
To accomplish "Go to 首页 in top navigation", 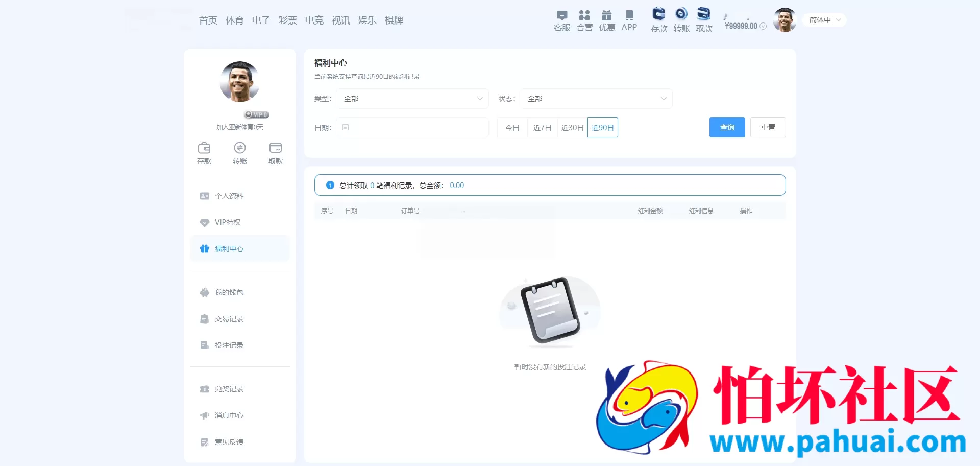I will click(208, 20).
